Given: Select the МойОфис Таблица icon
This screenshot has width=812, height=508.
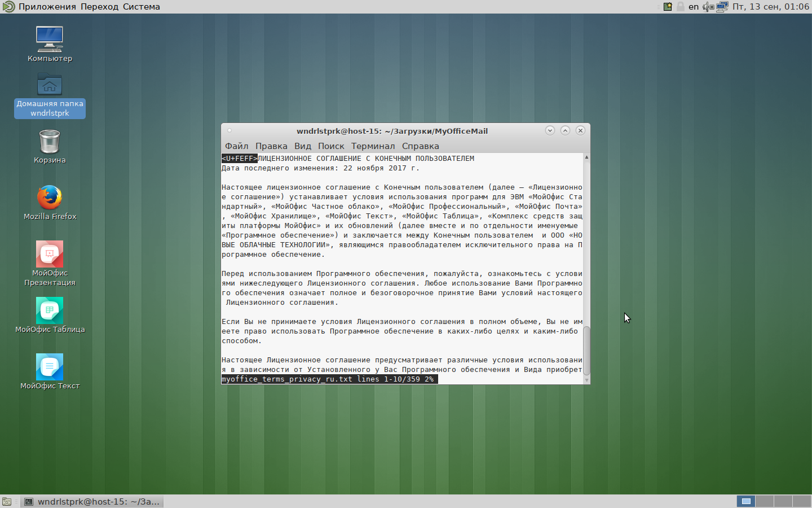Looking at the screenshot, I should coord(50,315).
